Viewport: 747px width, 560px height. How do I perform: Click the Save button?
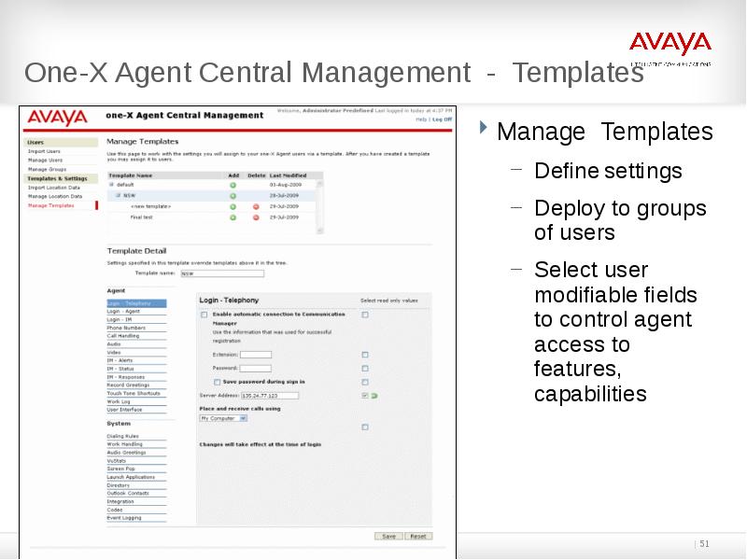(x=388, y=537)
